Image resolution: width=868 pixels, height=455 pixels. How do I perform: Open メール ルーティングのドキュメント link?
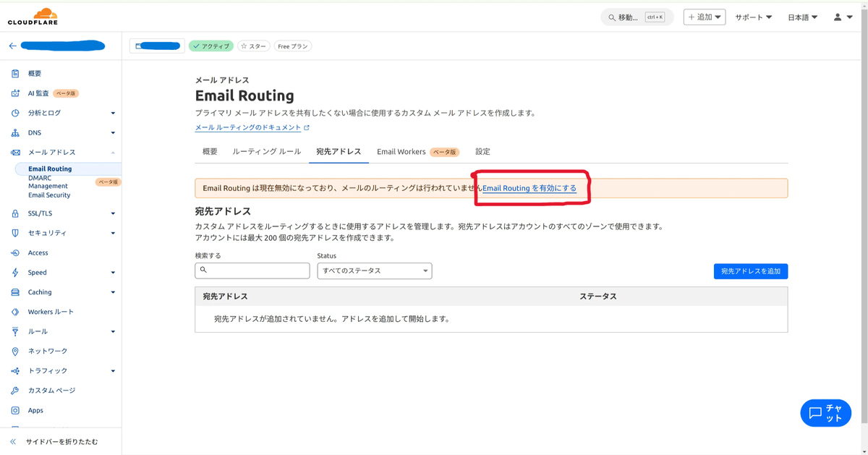[248, 127]
